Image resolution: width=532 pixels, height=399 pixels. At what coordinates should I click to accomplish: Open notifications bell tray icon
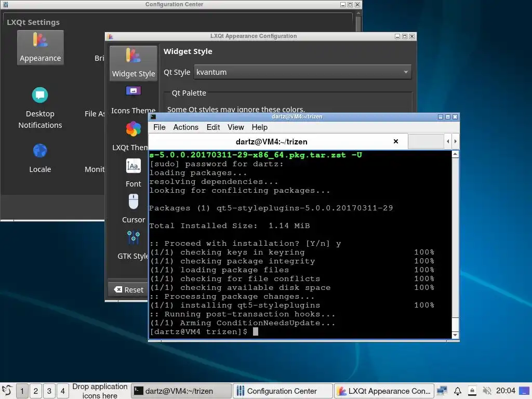pos(457,391)
